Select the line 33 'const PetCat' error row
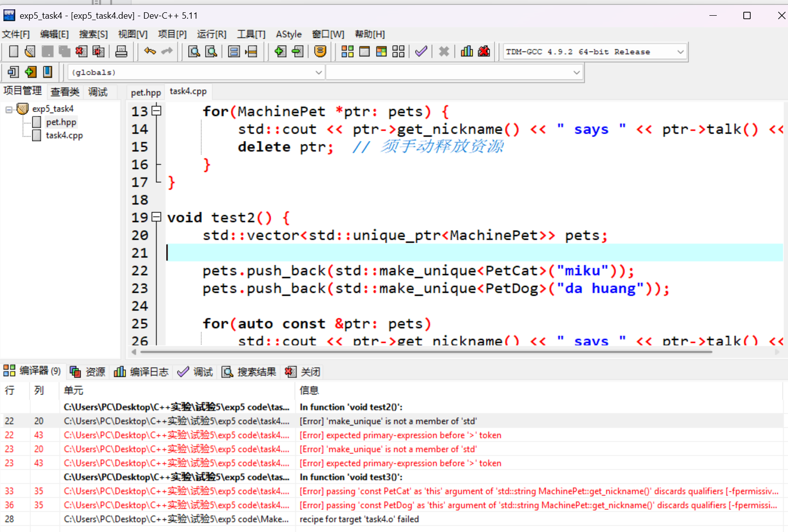 pyautogui.click(x=392, y=491)
